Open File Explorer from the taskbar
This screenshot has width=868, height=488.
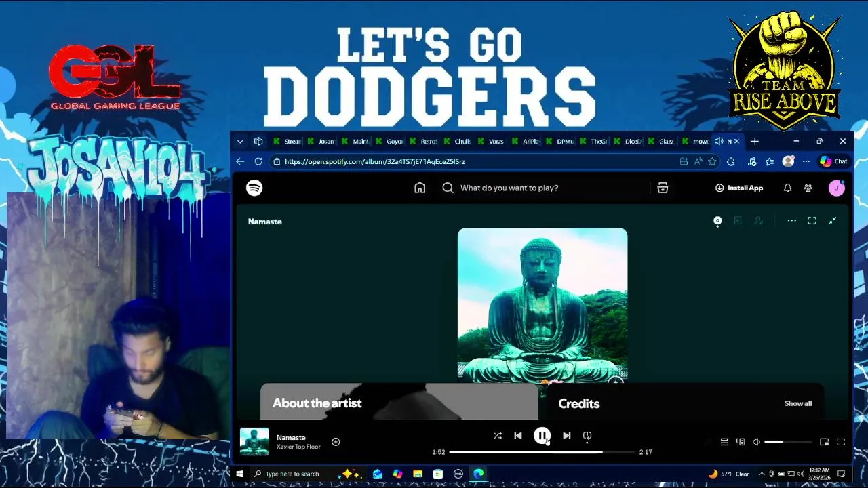418,474
